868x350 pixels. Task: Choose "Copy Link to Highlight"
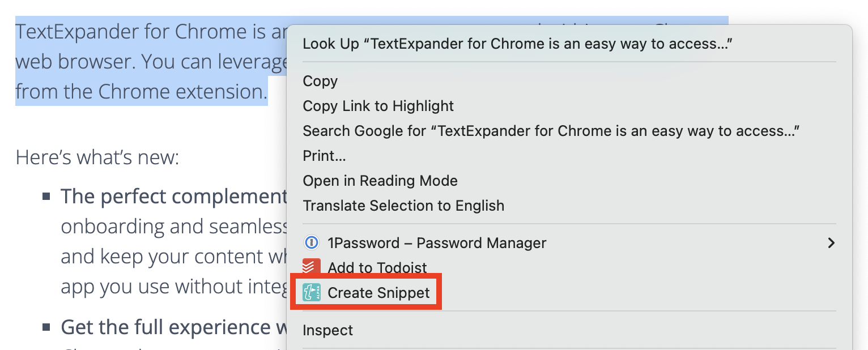coord(378,106)
